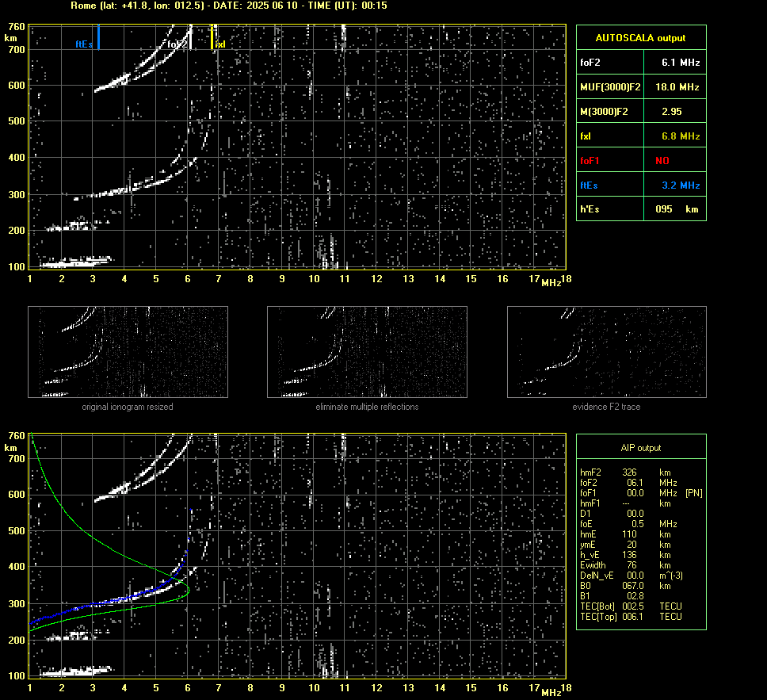Viewport: 767px width, 700px height.
Task: Click the yellow fxI marker line
Action: 212,37
